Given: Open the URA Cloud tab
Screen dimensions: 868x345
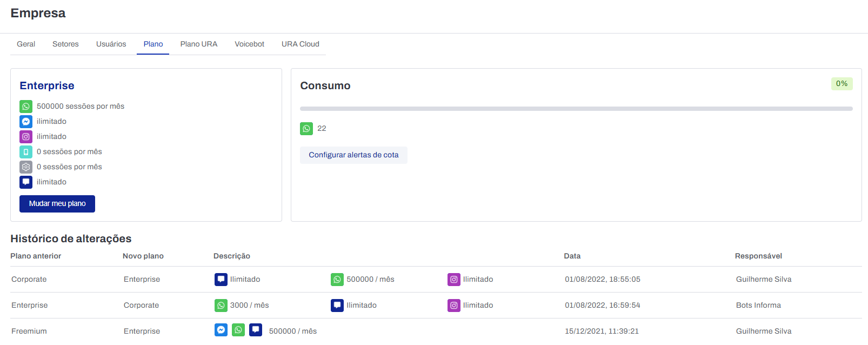Looking at the screenshot, I should click(x=301, y=44).
